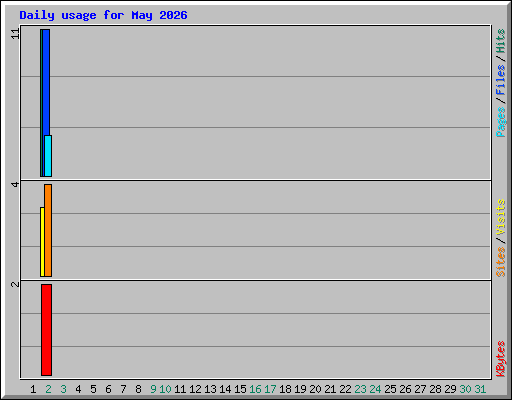Screen dimensions: 512x400
Task: Click the 'Pages' legend label
Action: click(x=500, y=122)
